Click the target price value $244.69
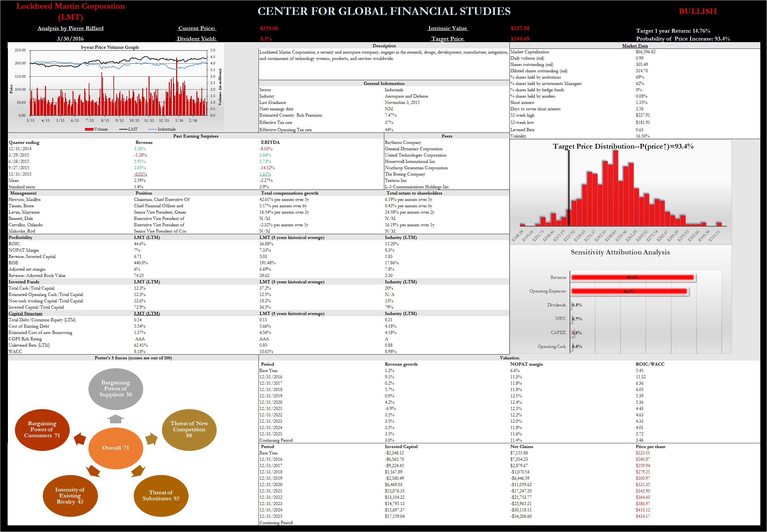This screenshot has height=532, width=767. coord(520,39)
